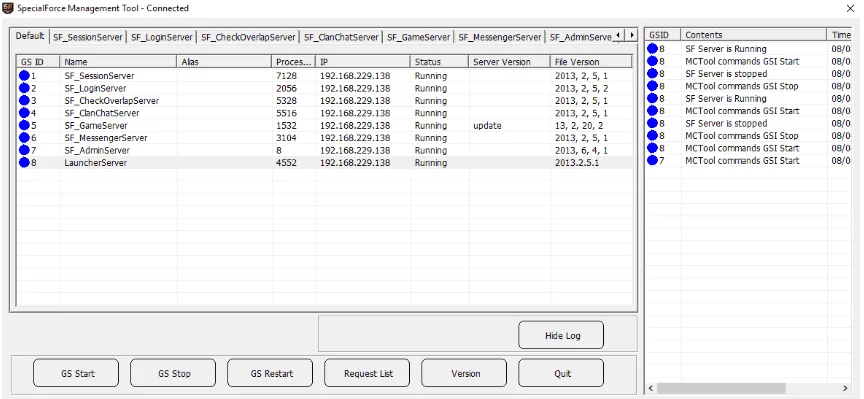Open the SF_AdminServer tab
Image resolution: width=864 pixels, height=399 pixels.
click(x=580, y=37)
